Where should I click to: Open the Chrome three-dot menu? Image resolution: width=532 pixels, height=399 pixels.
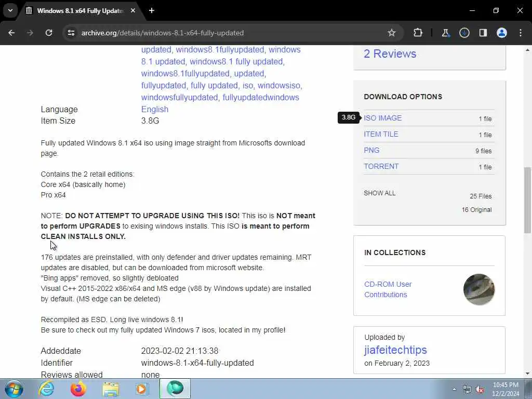[521, 33]
